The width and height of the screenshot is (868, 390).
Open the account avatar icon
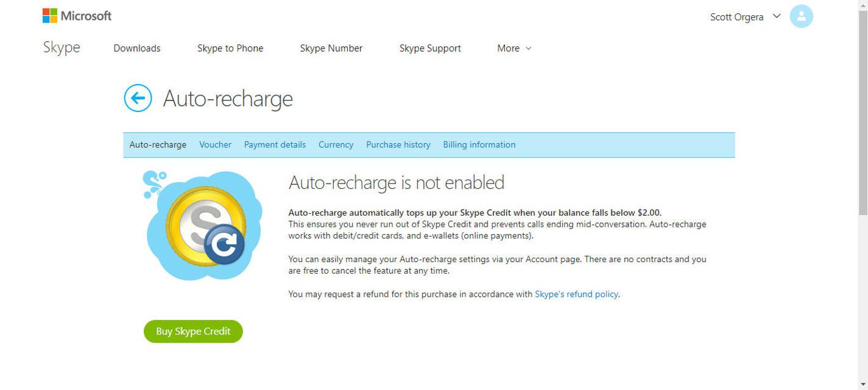point(801,16)
